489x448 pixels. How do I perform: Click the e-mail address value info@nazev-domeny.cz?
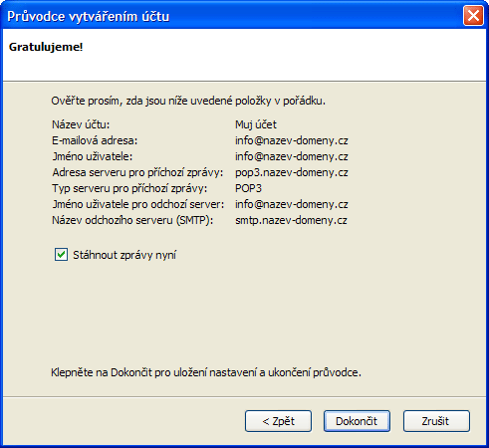[292, 140]
